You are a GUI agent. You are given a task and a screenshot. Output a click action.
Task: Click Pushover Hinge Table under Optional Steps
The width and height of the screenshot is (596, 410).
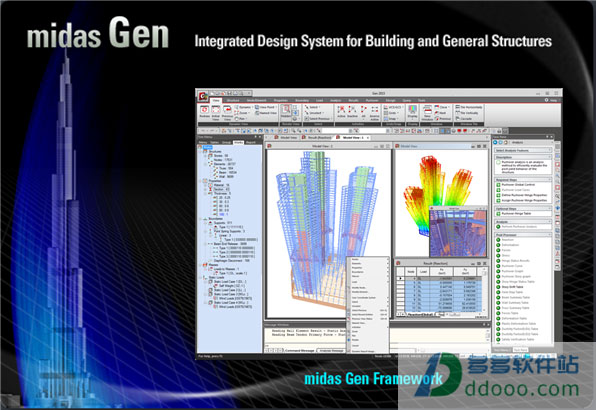514,214
